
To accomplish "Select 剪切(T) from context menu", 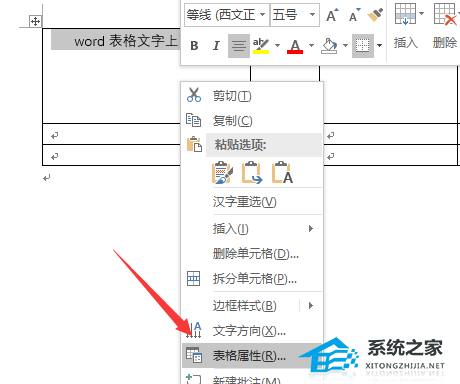I will (252, 96).
